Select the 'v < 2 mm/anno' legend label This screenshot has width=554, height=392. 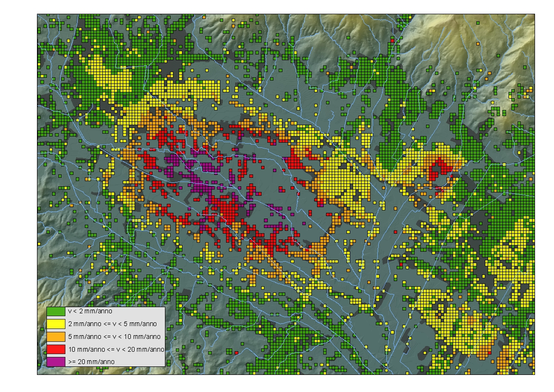tap(90, 311)
